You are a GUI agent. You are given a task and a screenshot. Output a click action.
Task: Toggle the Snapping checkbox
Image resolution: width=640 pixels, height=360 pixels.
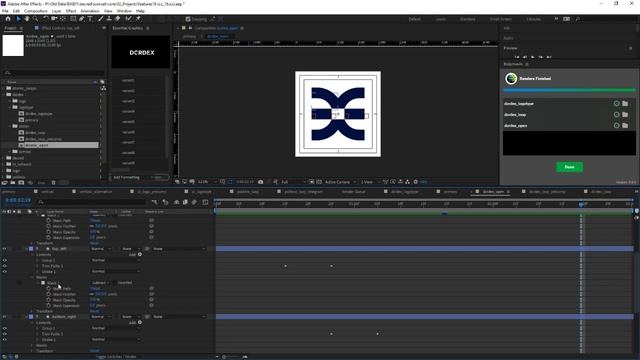[x=188, y=19]
